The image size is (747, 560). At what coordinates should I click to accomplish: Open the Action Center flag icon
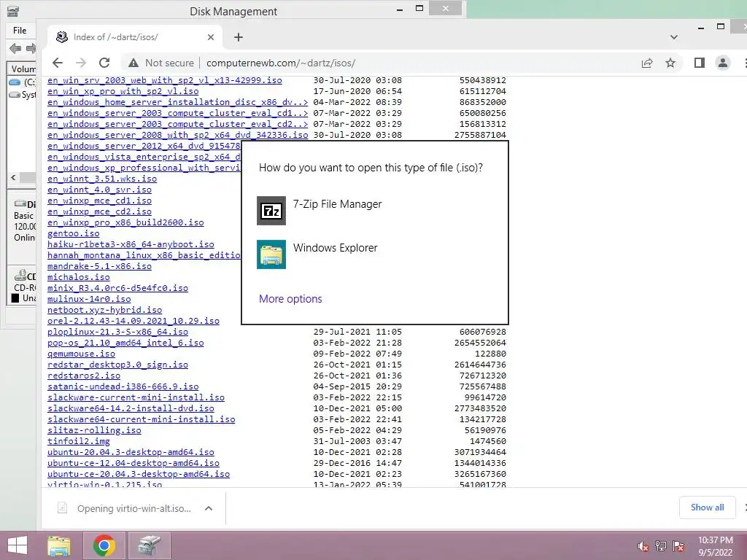tap(678, 546)
